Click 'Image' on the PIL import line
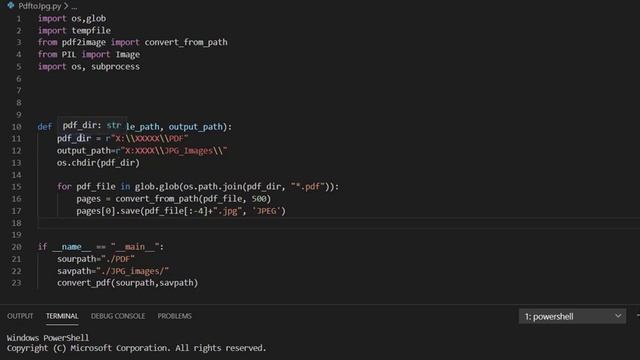Viewport: 640px width, 360px height. (x=128, y=54)
